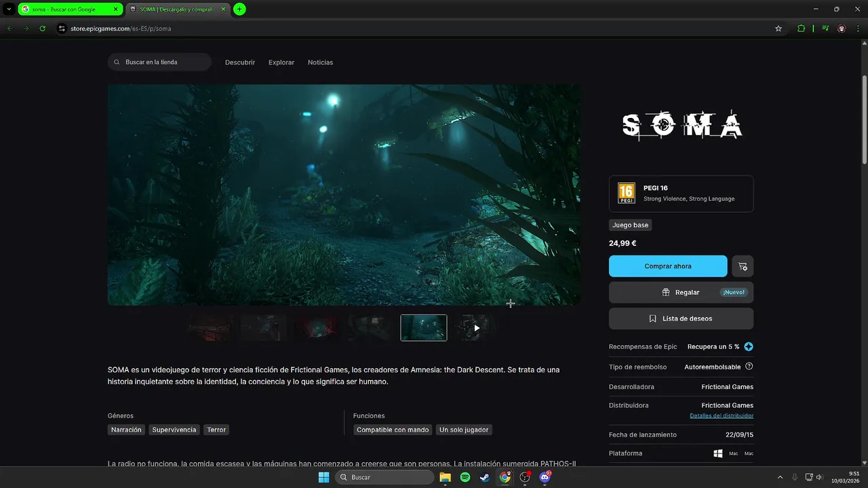868x488 pixels.
Task: Open Detalles del distribuidor link
Action: tap(722, 415)
